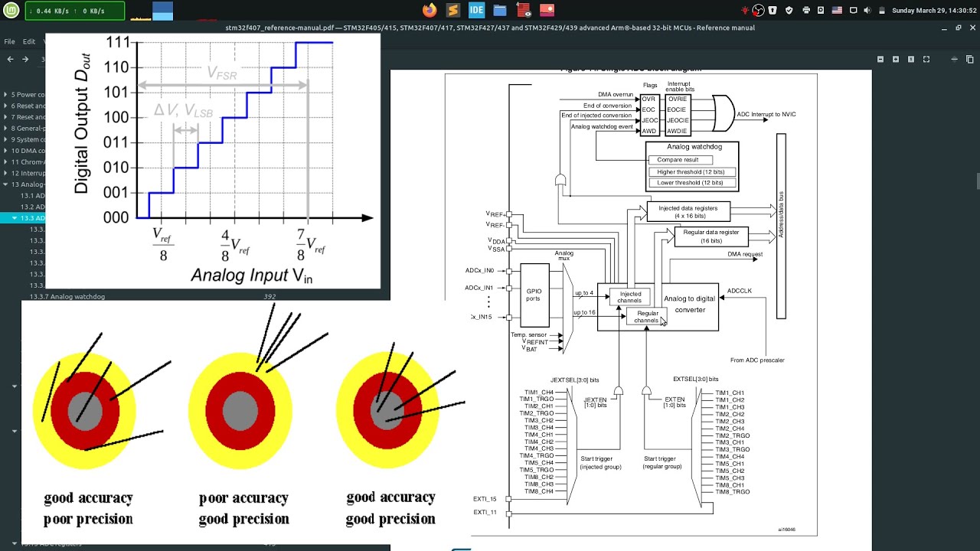Open the IDE launcher in panel
980x551 pixels.
click(x=476, y=10)
